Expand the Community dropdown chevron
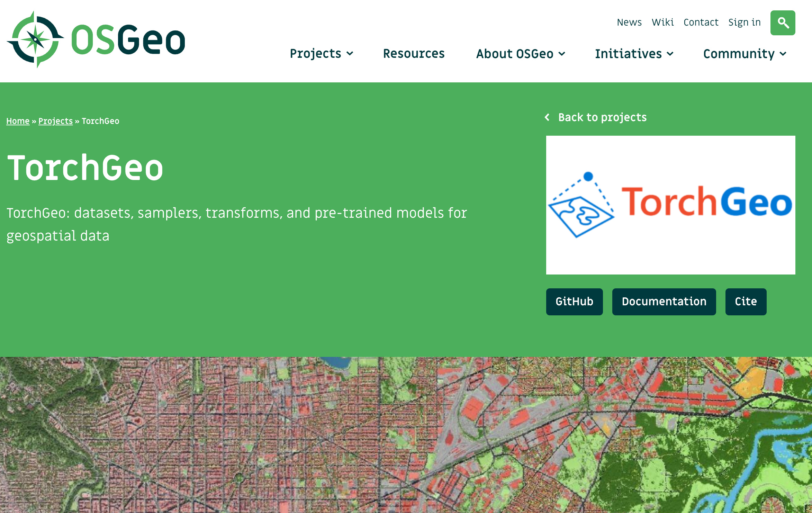Viewport: 812px width, 513px height. pyautogui.click(x=783, y=54)
